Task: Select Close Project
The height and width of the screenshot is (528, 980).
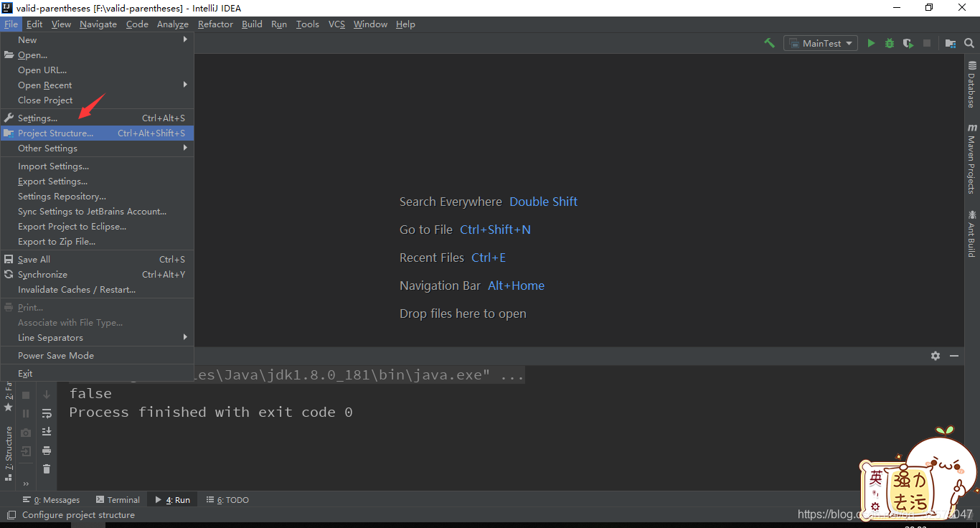Action: (97, 100)
